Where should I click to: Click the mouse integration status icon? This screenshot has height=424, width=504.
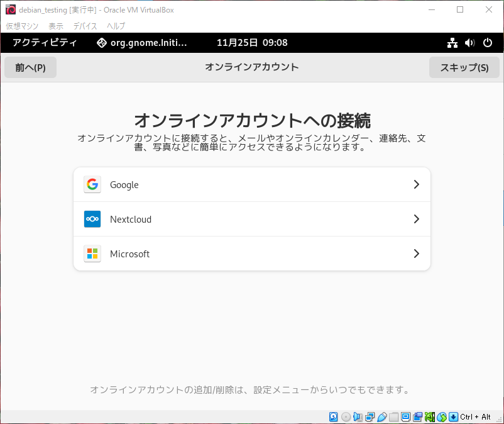pos(442,417)
